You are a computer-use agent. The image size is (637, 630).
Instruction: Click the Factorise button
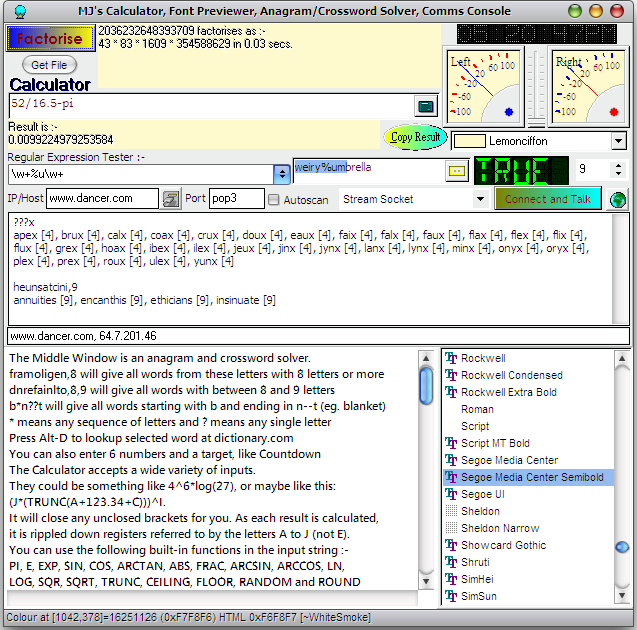[50, 39]
